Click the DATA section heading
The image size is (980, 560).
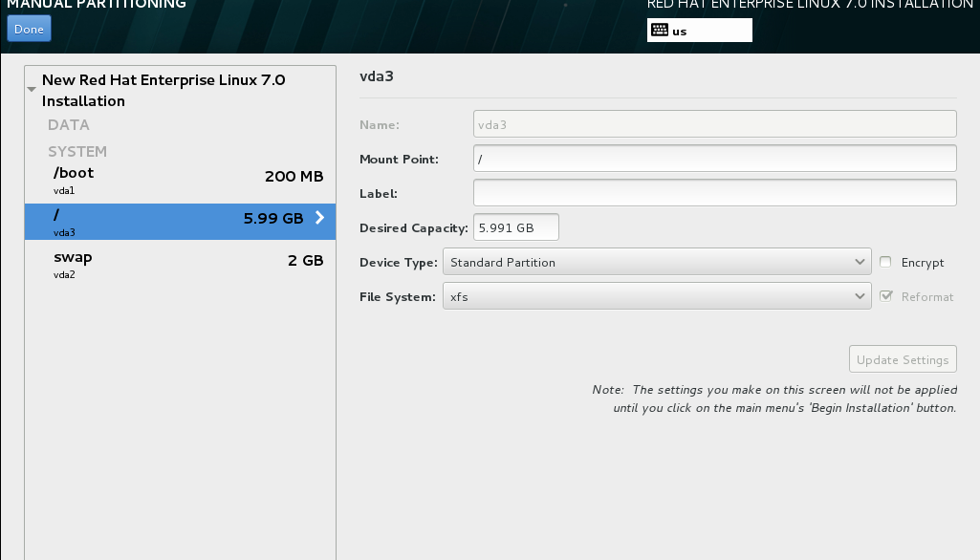[69, 124]
